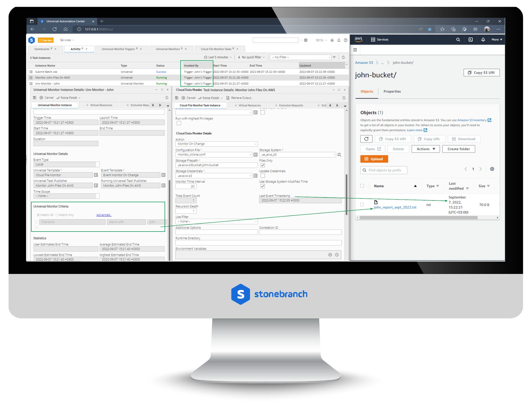This screenshot has width=532, height=409.
Task: Open settings gear next to search box
Action: click(x=306, y=40)
